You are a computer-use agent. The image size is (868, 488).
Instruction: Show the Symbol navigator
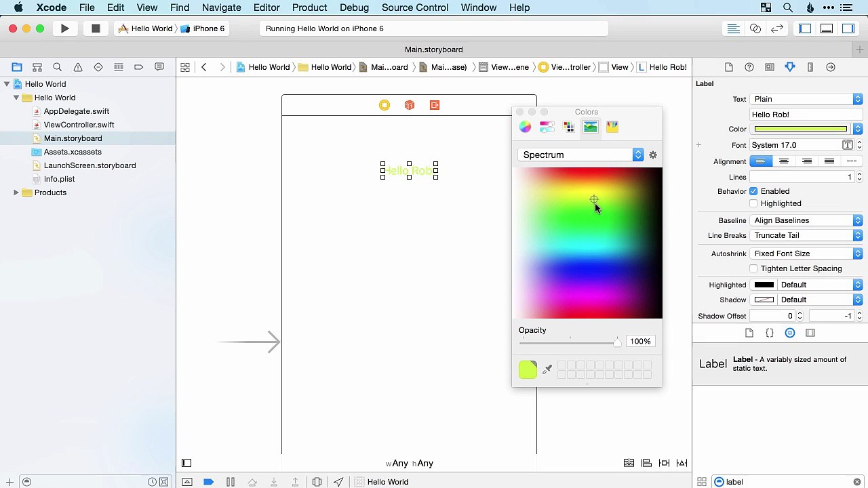[37, 67]
